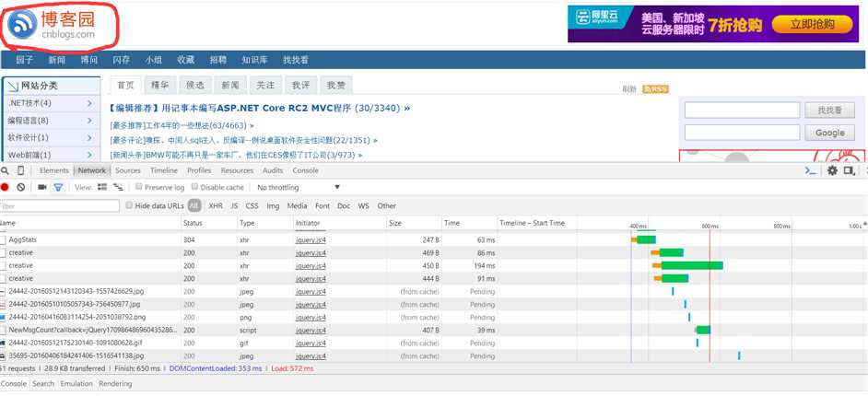The image size is (868, 396).
Task: Expand the 编程语言(8) category arrow
Action: pyautogui.click(x=89, y=121)
